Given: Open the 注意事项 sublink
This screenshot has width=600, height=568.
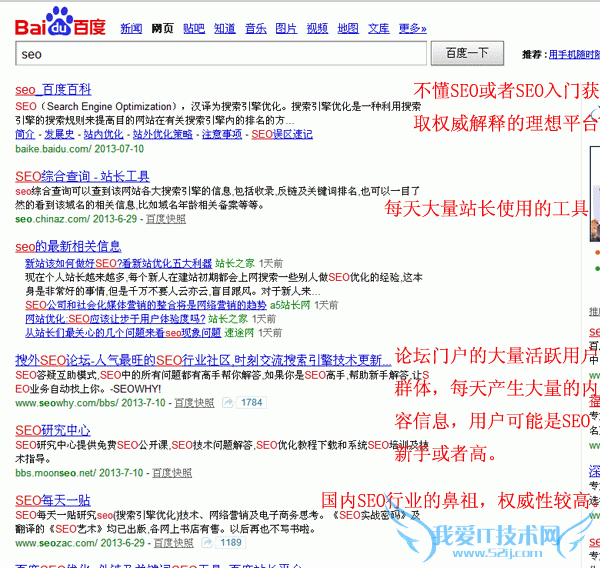Looking at the screenshot, I should (x=222, y=134).
